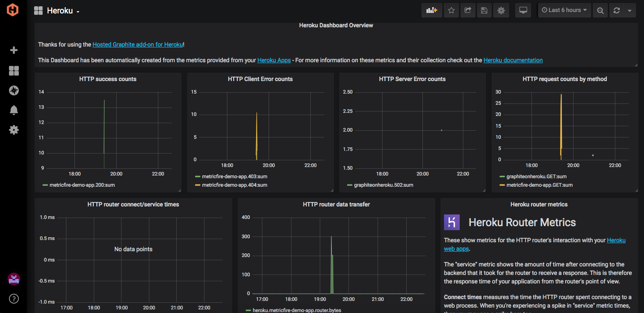Open dashboard settings from the top toolbar
The width and height of the screenshot is (644, 313).
point(501,10)
